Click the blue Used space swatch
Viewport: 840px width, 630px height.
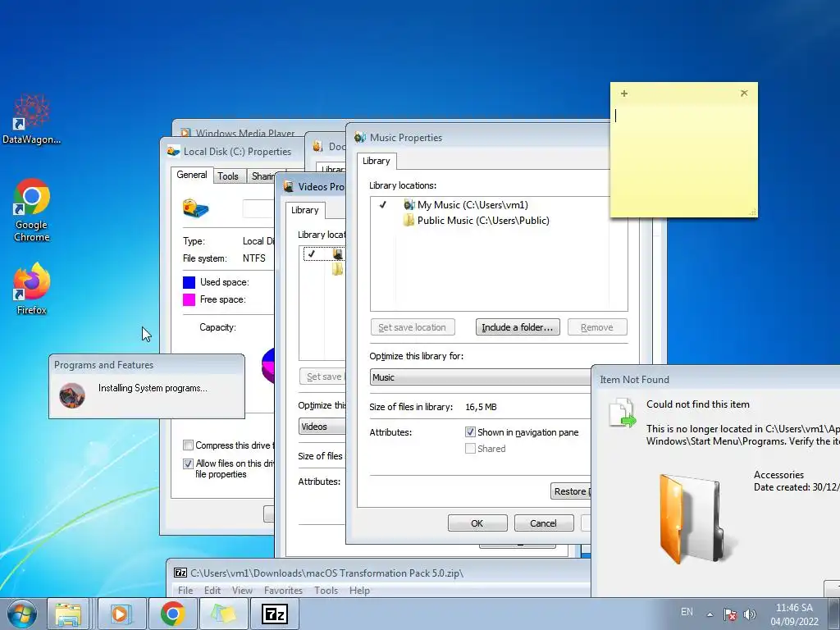click(189, 282)
